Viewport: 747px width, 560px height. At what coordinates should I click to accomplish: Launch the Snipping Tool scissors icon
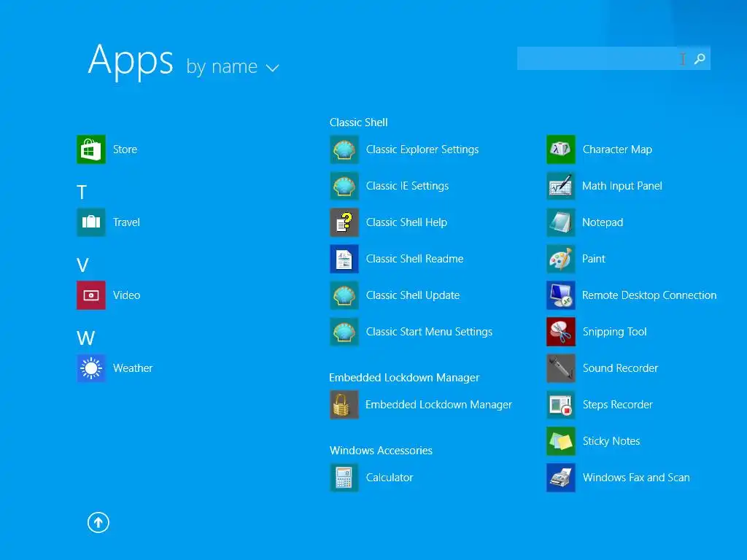tap(561, 332)
